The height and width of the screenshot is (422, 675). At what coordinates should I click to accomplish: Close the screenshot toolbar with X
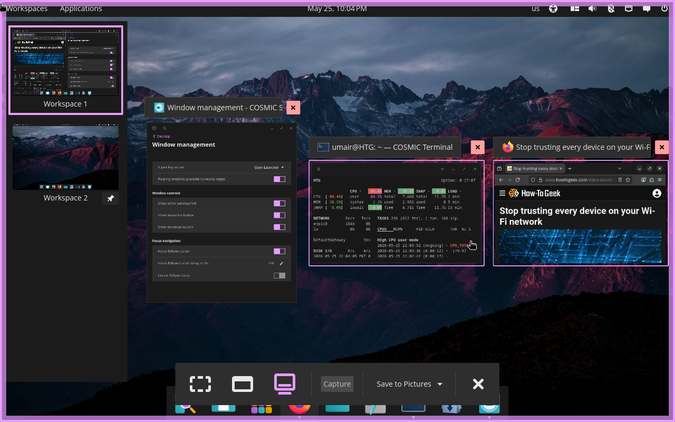478,384
